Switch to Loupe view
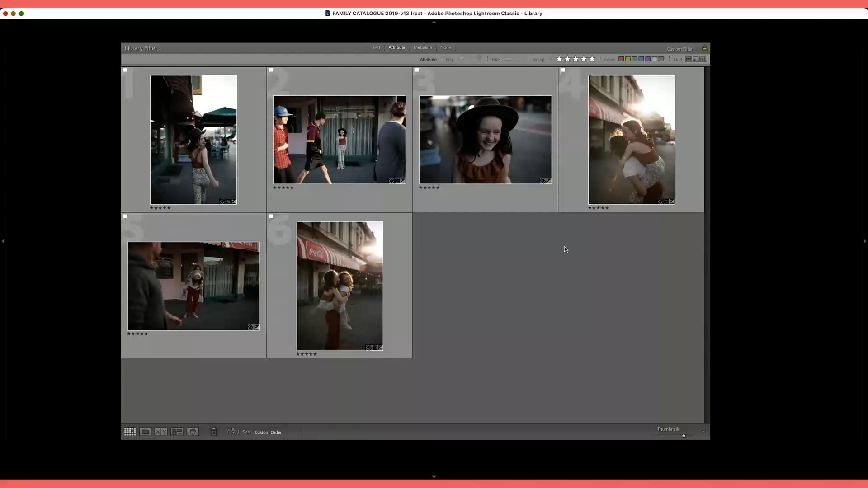This screenshot has height=488, width=868. [145, 432]
